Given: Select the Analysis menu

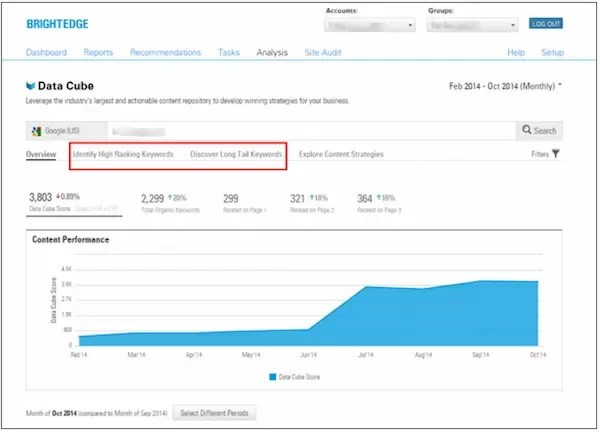Looking at the screenshot, I should [272, 52].
